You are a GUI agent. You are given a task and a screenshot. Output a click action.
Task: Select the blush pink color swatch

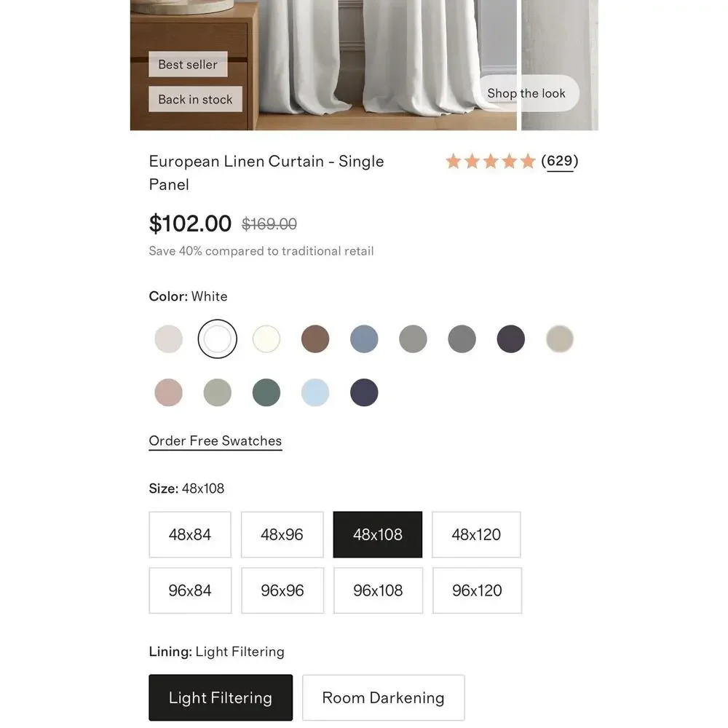[x=169, y=392]
